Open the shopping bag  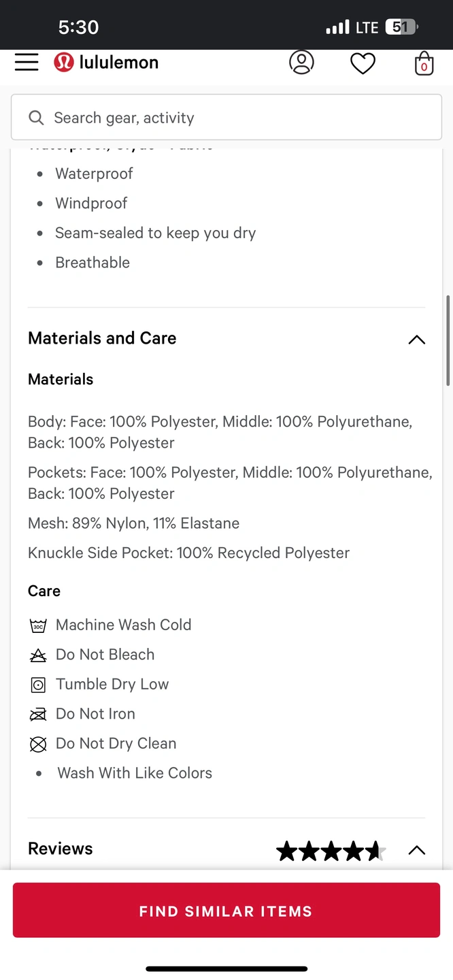tap(424, 63)
